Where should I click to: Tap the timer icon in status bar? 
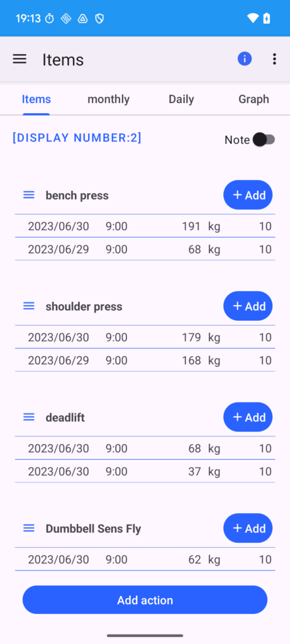pos(49,18)
